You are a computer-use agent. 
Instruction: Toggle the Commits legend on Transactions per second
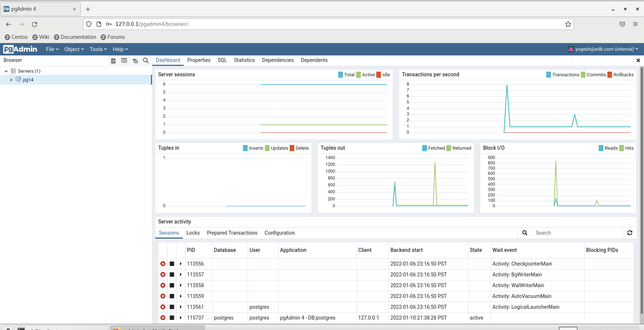point(594,75)
